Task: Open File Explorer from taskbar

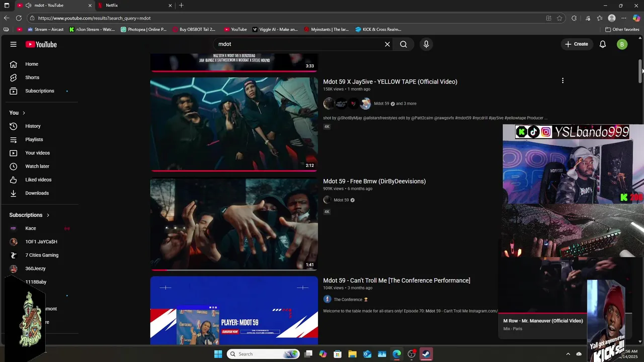Action: coord(352,354)
